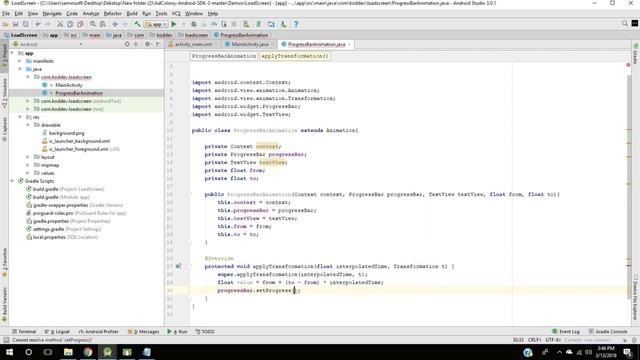Expand the manifests folder
The width and height of the screenshot is (640, 360).
tap(20, 61)
